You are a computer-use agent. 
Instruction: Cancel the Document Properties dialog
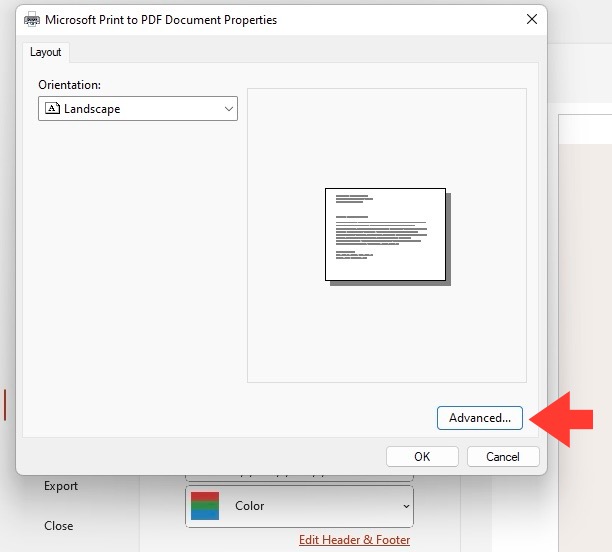click(503, 456)
